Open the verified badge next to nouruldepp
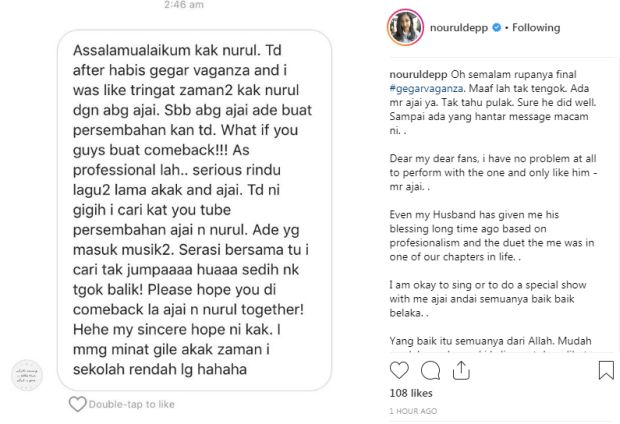The width and height of the screenshot is (620, 424). tap(496, 27)
